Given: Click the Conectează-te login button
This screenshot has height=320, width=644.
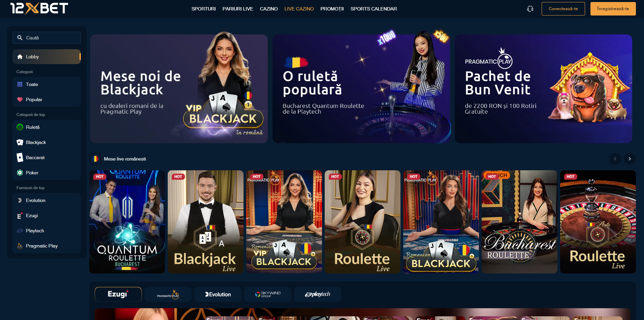Looking at the screenshot, I should 563,9.
